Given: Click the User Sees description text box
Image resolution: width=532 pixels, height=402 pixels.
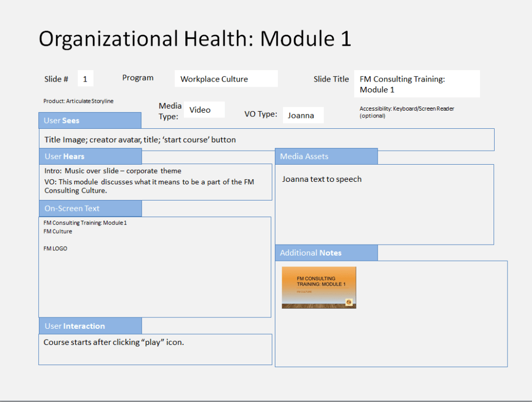Looking at the screenshot, I should tap(266, 140).
